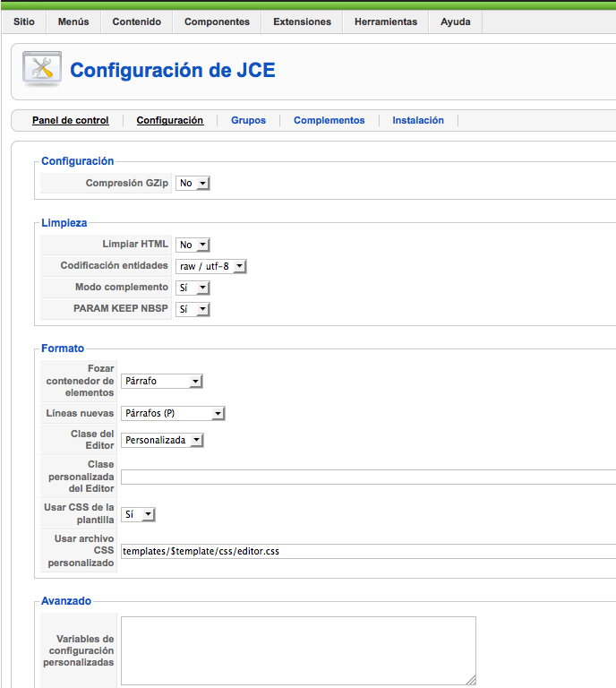The height and width of the screenshot is (688, 616).
Task: Open the Extensiones menu
Action: [302, 21]
